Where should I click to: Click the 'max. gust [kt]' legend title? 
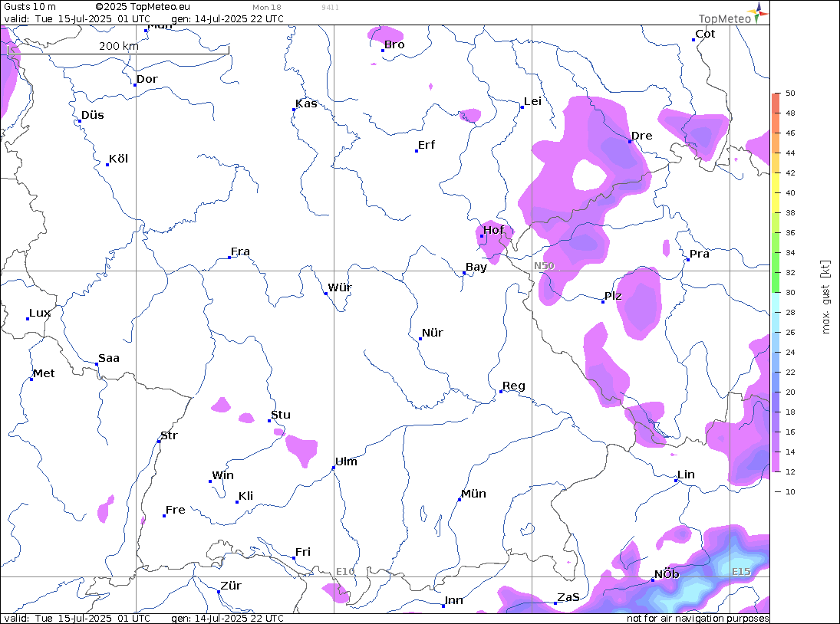(825, 297)
